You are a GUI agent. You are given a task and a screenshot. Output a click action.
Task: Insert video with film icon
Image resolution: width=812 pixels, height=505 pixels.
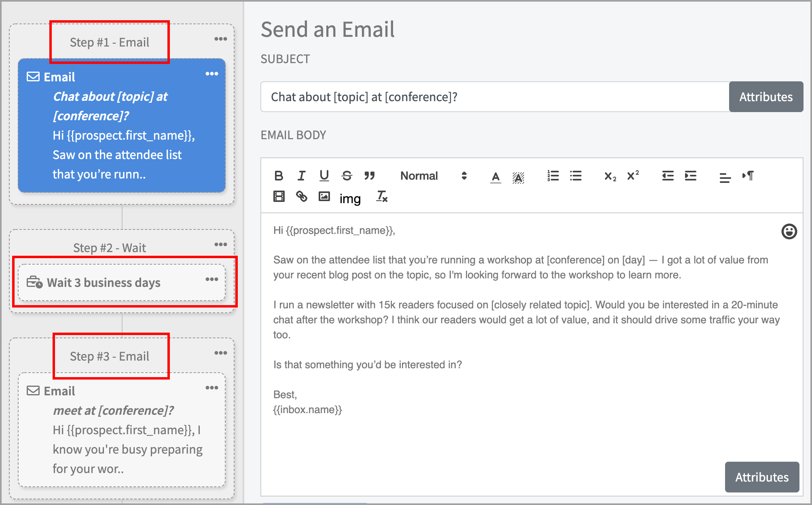(279, 197)
